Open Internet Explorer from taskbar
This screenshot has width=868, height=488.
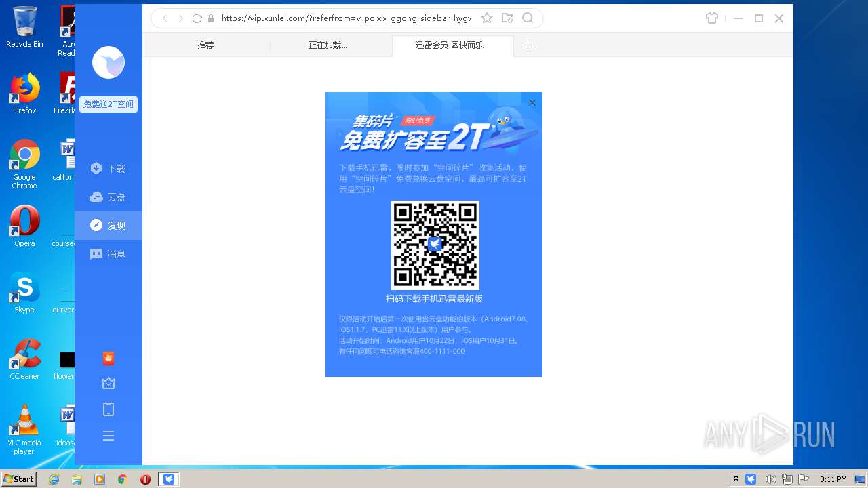(54, 479)
